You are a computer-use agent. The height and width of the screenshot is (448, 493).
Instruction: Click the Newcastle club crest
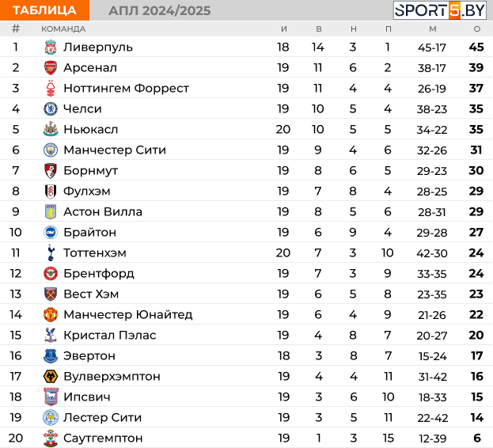[x=51, y=129]
